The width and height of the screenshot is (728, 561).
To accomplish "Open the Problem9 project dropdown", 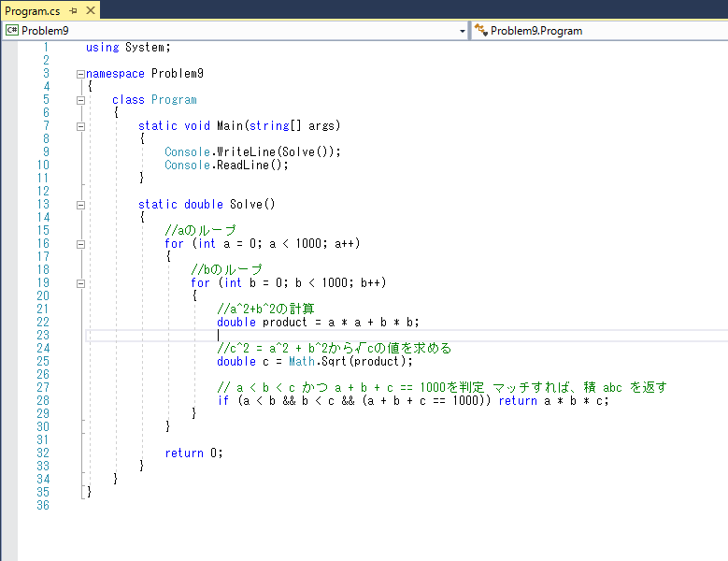I will (462, 31).
